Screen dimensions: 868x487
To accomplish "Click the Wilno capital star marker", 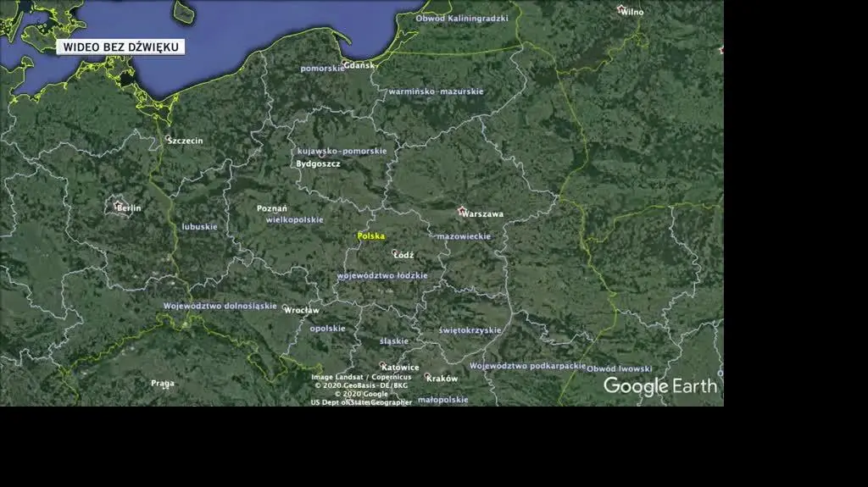I will coord(621,8).
